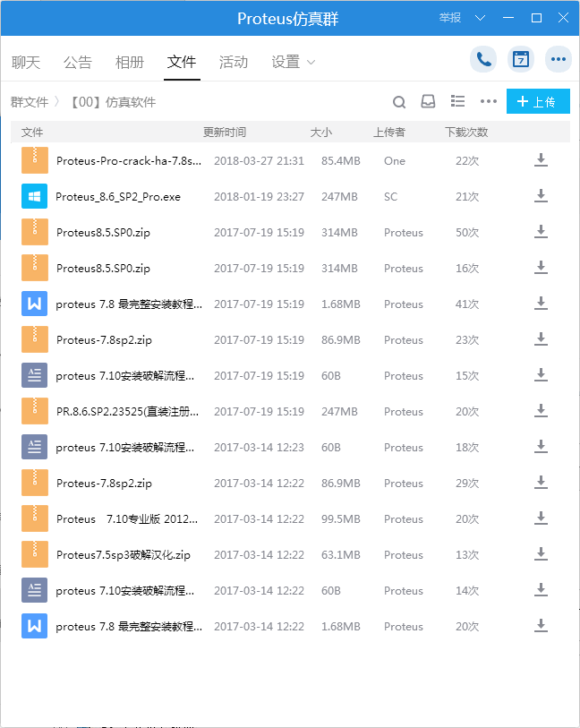The image size is (580, 728).
Task: Open the 相册 tab
Action: click(130, 62)
